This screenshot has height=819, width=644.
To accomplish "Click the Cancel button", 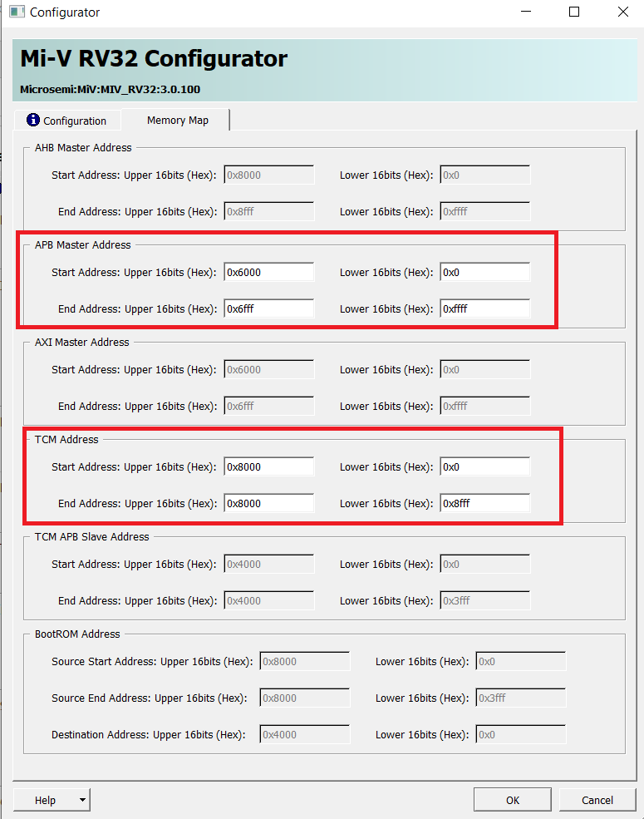I will tap(597, 800).
